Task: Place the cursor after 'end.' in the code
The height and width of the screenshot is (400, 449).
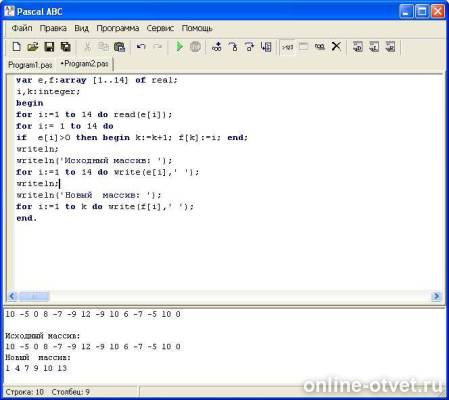Action: click(37, 218)
